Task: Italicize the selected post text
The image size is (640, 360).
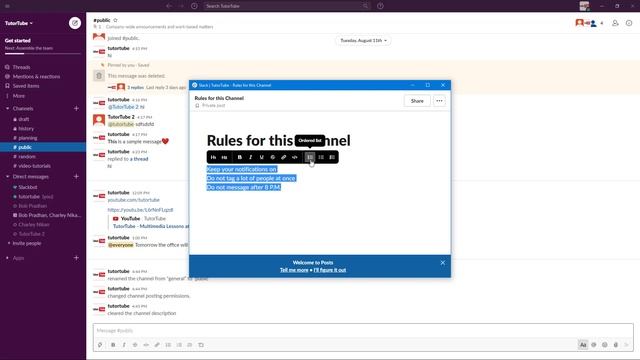Action: pos(251,157)
